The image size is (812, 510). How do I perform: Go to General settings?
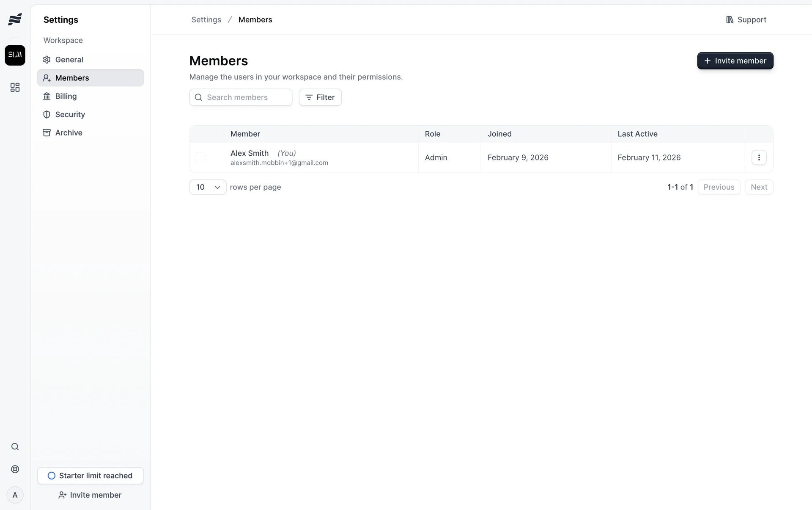pos(69,60)
